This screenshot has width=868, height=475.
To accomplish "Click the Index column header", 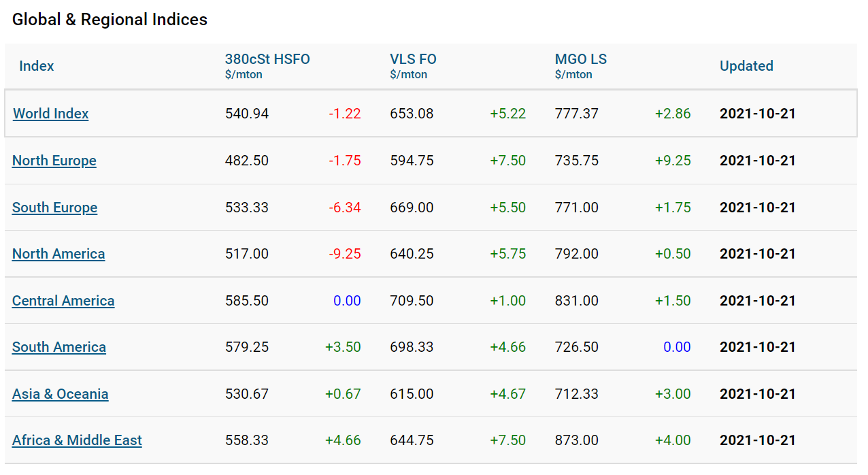I will (37, 66).
